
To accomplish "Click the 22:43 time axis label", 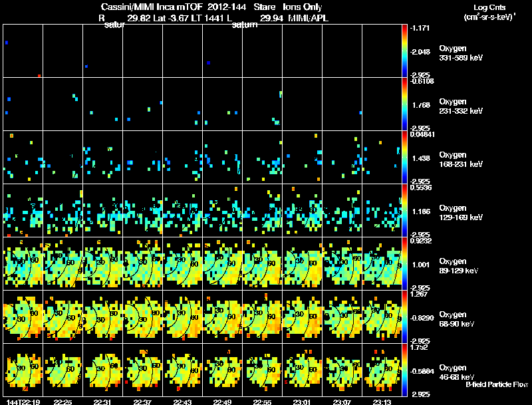I will (182, 402).
